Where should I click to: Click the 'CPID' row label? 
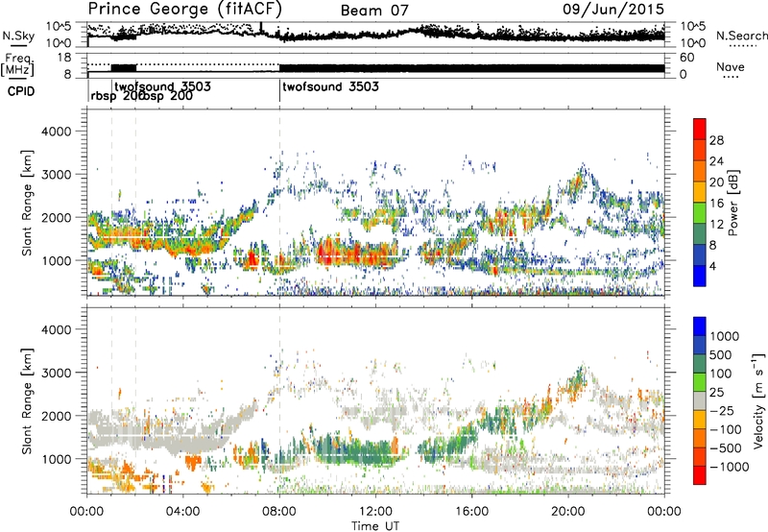(x=21, y=91)
